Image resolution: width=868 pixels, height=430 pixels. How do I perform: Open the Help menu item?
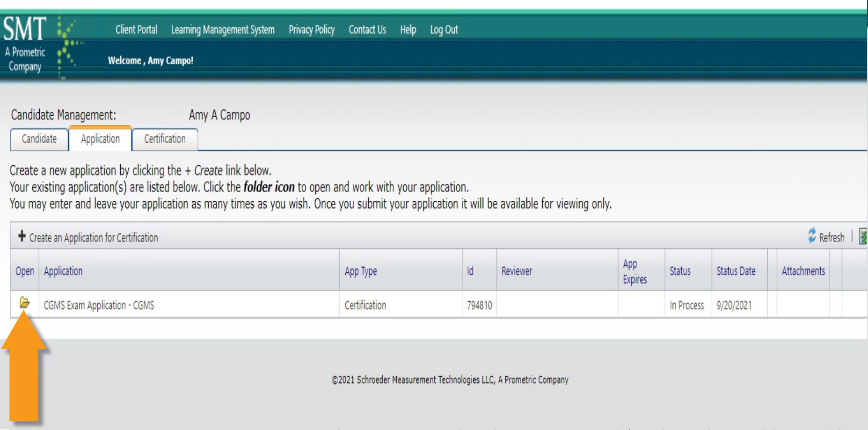pyautogui.click(x=407, y=29)
